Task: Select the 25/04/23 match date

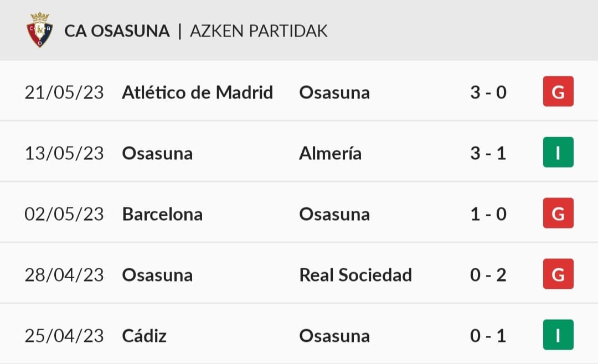Action: pyautogui.click(x=64, y=336)
